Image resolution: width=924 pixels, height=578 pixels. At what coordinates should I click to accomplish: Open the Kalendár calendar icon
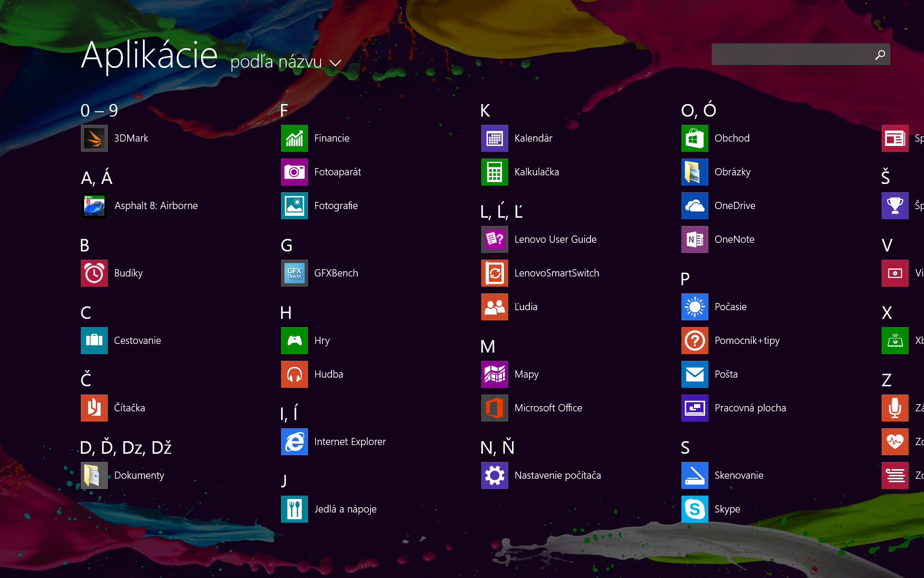click(x=495, y=138)
